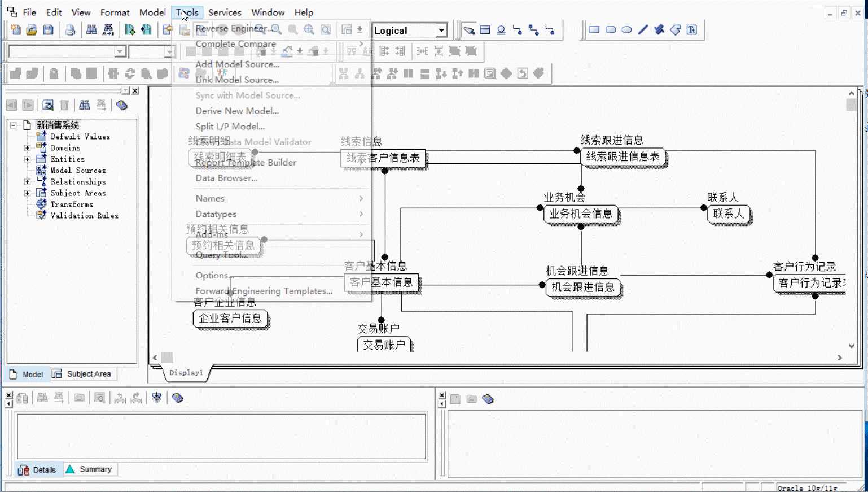Select the Validation Rules tree item
This screenshot has height=492, width=868.
(x=84, y=216)
